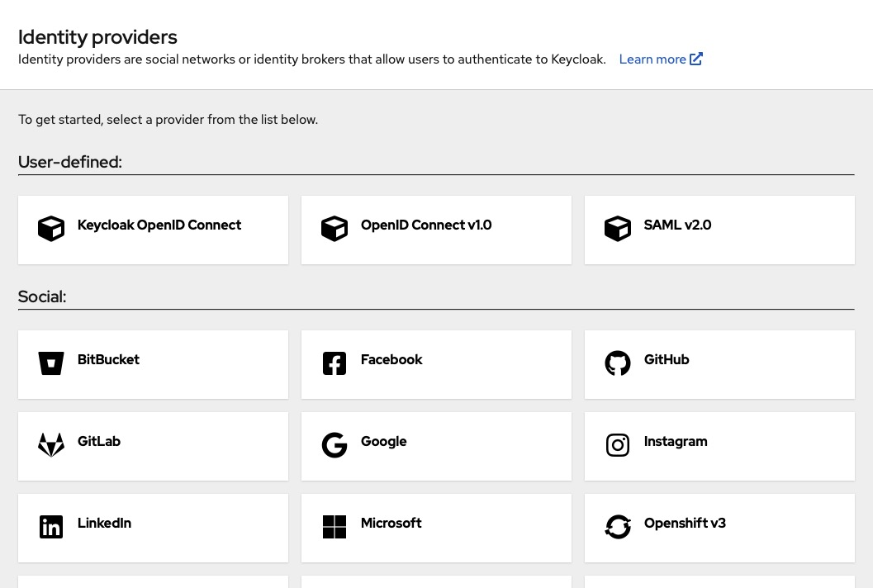Screen dimensions: 873x588
Task: Click the BitBucket bucket icon
Action: pyautogui.click(x=51, y=363)
